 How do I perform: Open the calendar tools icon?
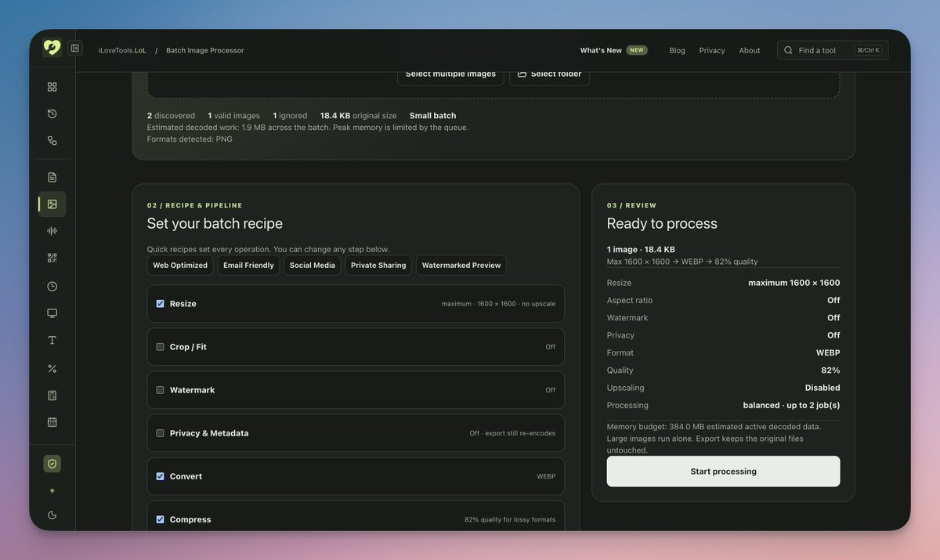click(x=52, y=422)
